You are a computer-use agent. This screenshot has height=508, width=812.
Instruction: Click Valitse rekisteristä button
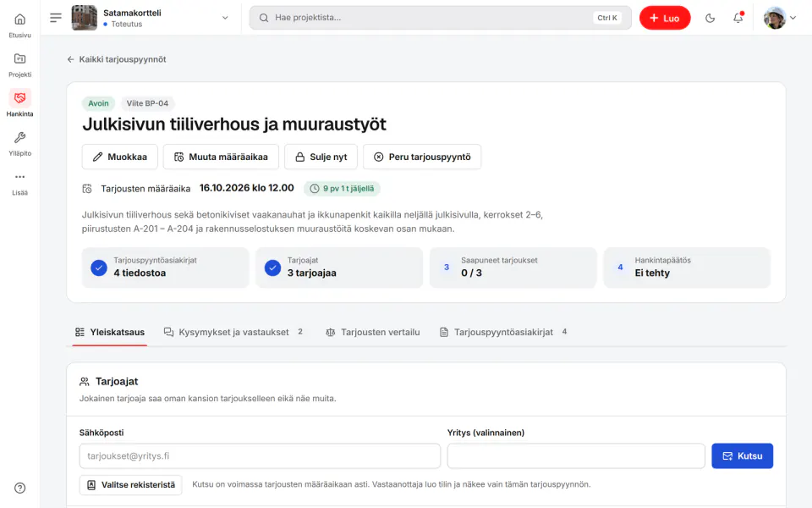tap(131, 485)
